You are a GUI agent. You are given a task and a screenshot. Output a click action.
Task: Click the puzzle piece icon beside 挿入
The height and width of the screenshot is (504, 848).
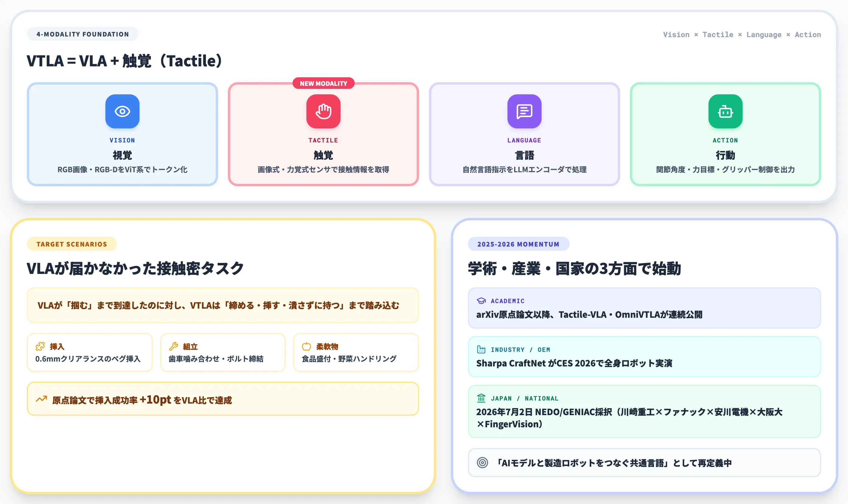click(40, 346)
